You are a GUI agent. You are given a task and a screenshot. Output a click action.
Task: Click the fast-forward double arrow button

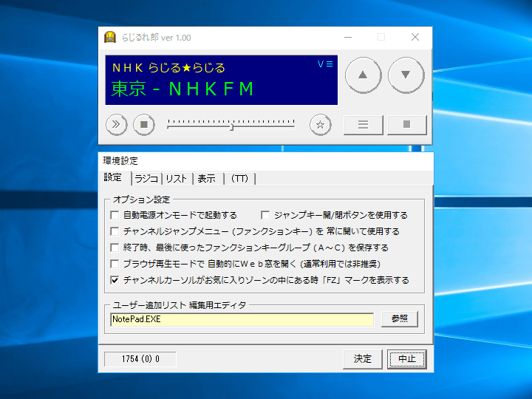coord(116,125)
